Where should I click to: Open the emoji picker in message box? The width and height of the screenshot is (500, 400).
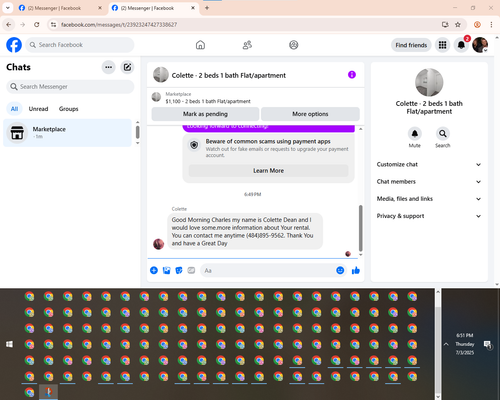tap(340, 270)
